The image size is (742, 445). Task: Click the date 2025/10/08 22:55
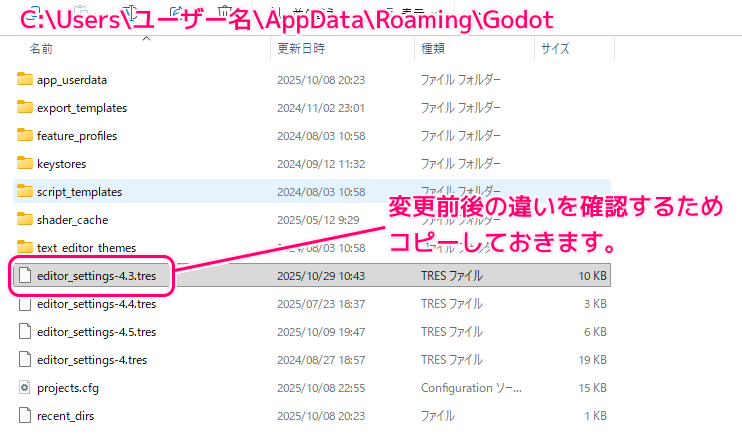(321, 388)
